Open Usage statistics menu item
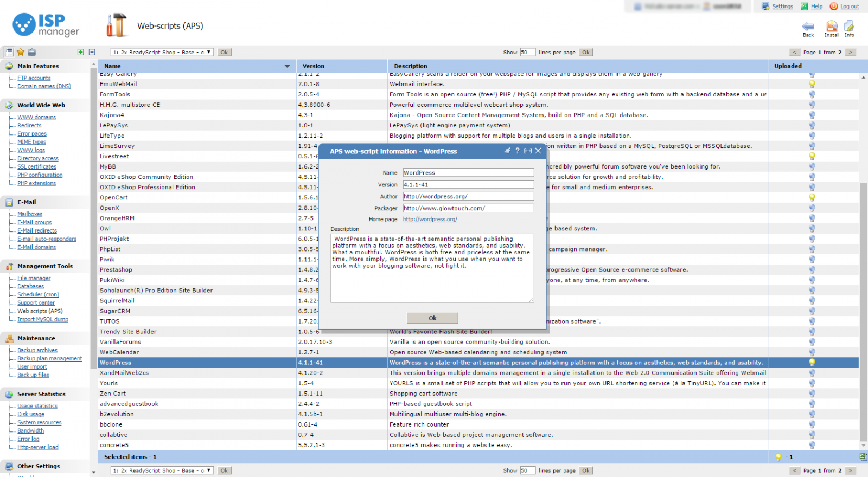 (x=37, y=406)
